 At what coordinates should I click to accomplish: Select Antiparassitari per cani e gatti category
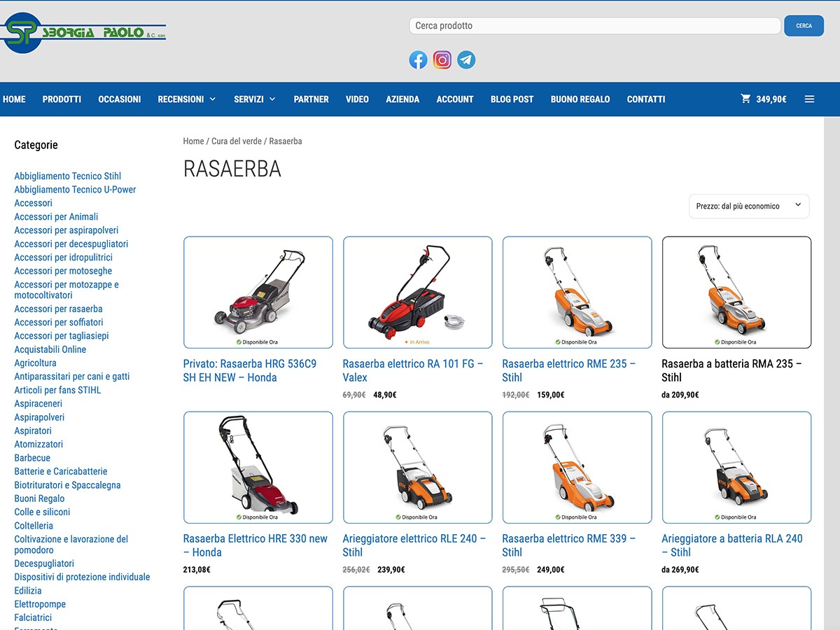tap(72, 377)
